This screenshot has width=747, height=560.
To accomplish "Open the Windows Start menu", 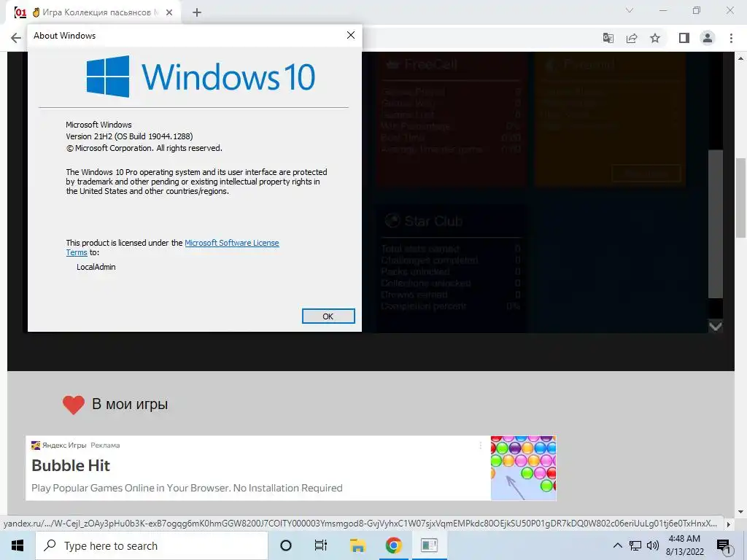I will 18,545.
